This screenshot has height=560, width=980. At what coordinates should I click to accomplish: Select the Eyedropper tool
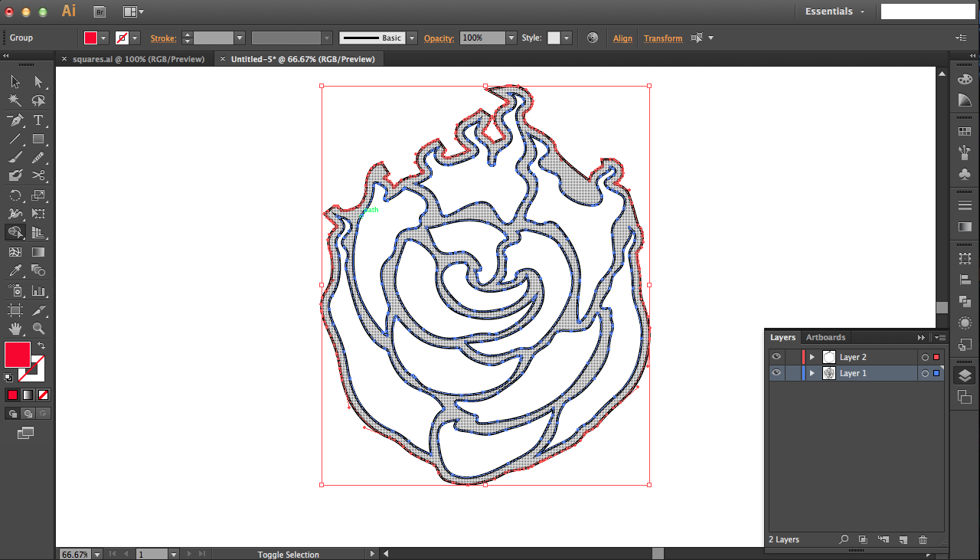15,270
